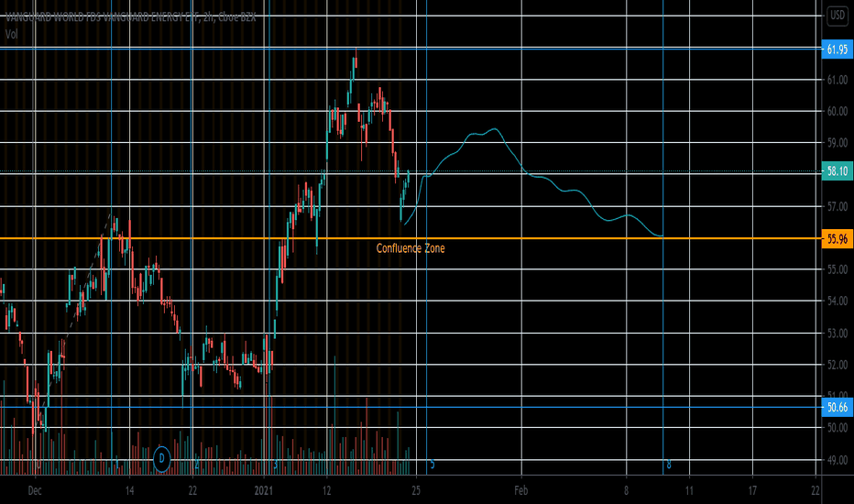Click the Confluence Zone text annotation

[411, 248]
